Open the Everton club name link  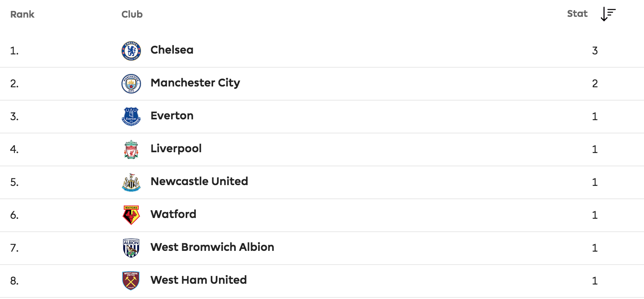coord(172,116)
